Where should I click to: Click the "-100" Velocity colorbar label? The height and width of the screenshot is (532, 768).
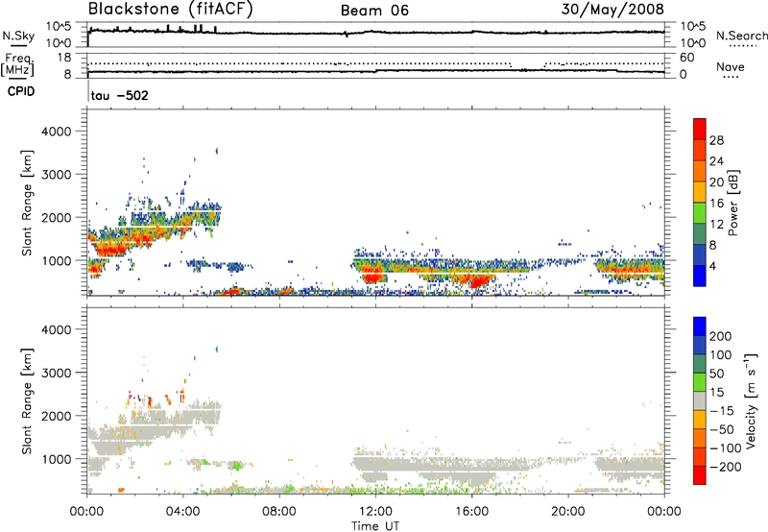click(726, 447)
